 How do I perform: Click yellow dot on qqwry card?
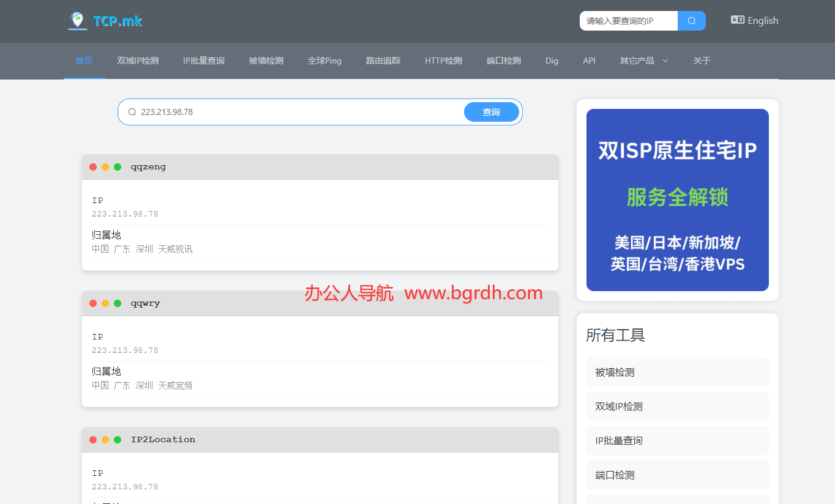[x=105, y=303]
